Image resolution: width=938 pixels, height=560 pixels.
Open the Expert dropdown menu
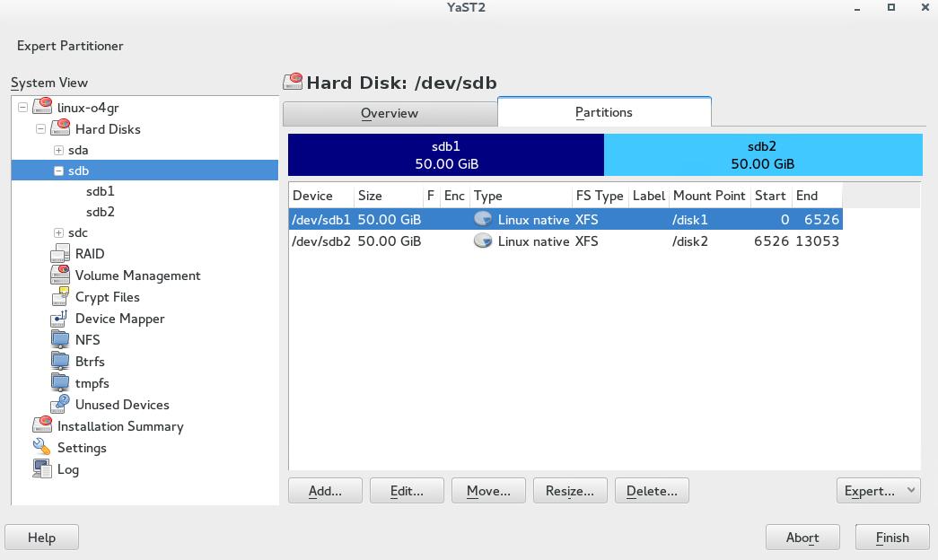point(878,490)
